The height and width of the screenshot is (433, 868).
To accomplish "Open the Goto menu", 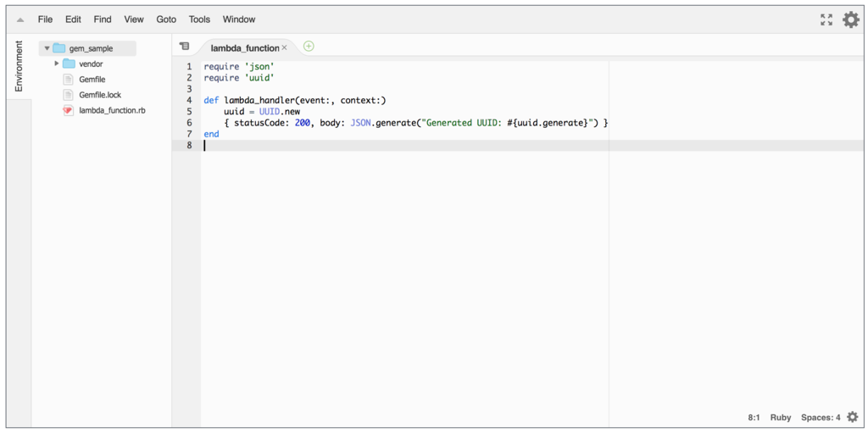I will (x=166, y=19).
